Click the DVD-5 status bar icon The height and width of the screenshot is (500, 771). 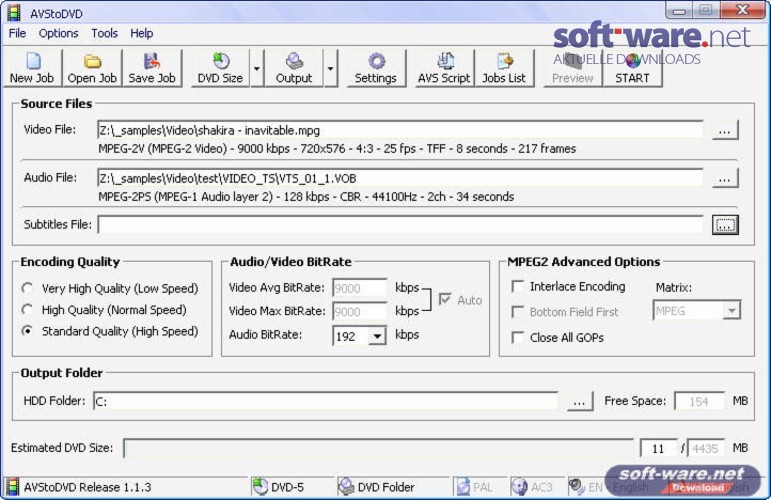click(260, 487)
